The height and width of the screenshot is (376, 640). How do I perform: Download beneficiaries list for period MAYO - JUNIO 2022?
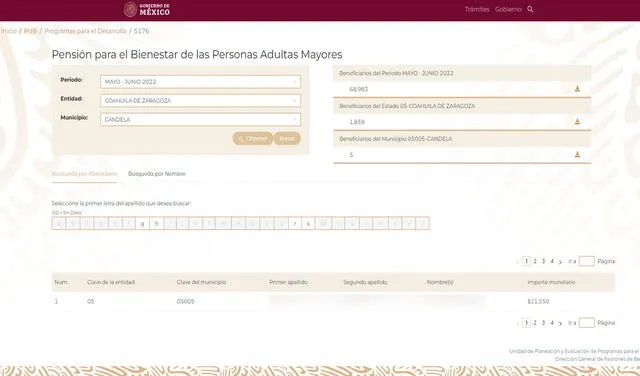click(577, 89)
